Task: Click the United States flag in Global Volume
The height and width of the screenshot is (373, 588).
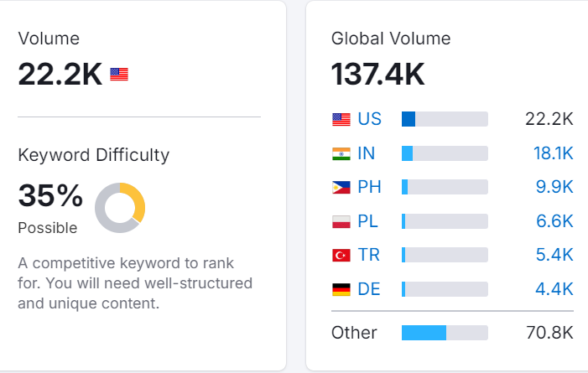Action: point(341,119)
